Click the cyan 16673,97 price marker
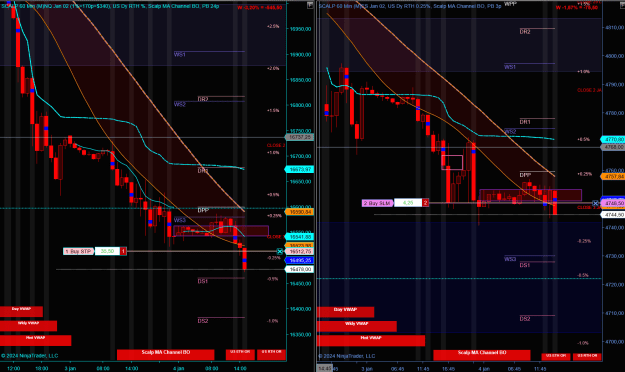The height and width of the screenshot is (372, 625). point(300,169)
